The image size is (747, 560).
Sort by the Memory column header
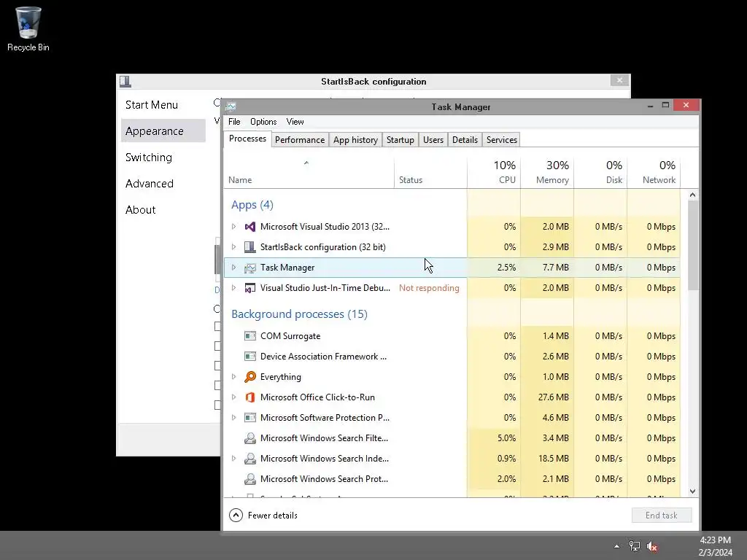tap(547, 172)
